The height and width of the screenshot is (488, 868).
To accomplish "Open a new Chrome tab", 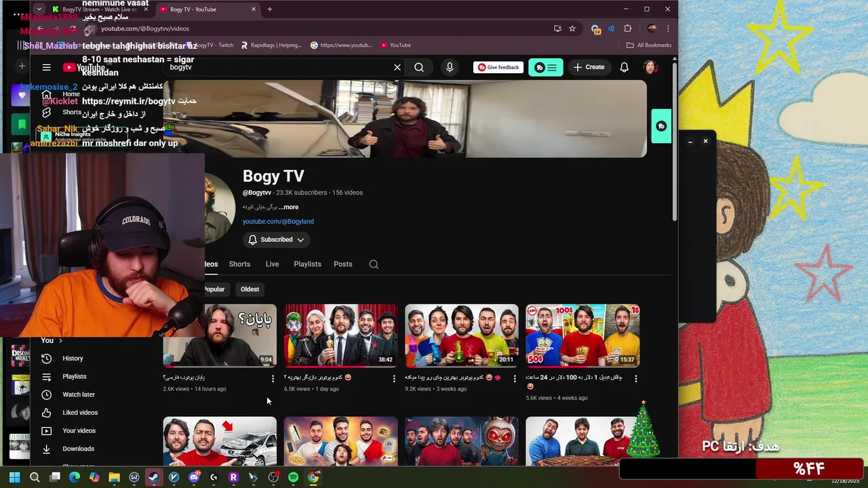I will [270, 9].
